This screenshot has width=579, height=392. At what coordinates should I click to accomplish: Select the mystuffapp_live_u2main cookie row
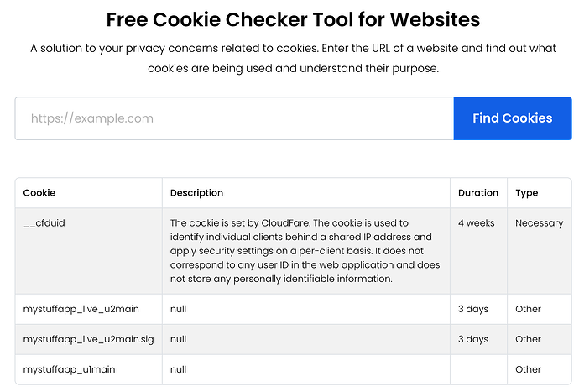tap(293, 309)
